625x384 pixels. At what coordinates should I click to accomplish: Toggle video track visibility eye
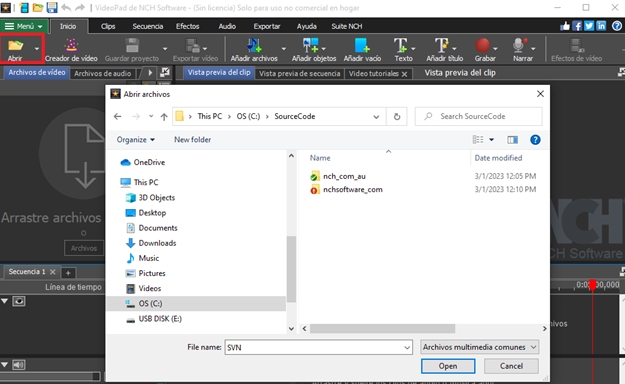point(19,301)
